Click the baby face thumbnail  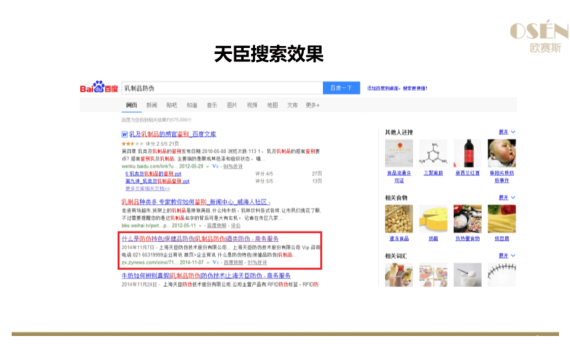click(502, 153)
